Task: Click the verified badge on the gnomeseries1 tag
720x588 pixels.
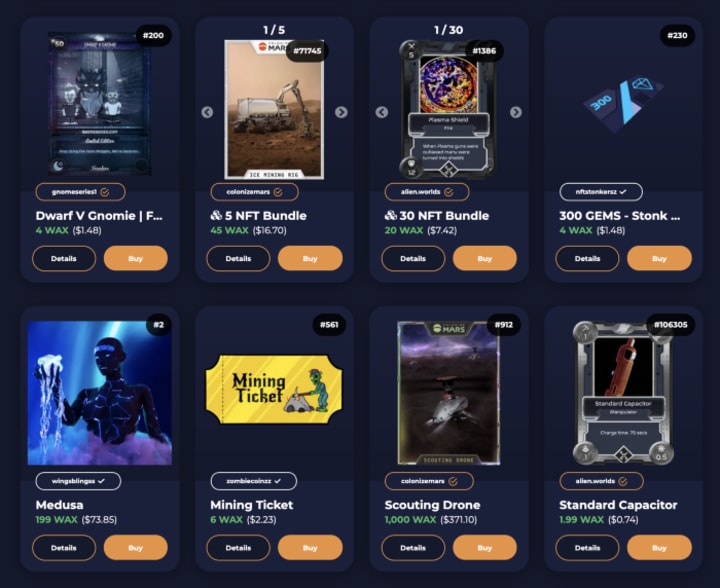Action: click(105, 192)
